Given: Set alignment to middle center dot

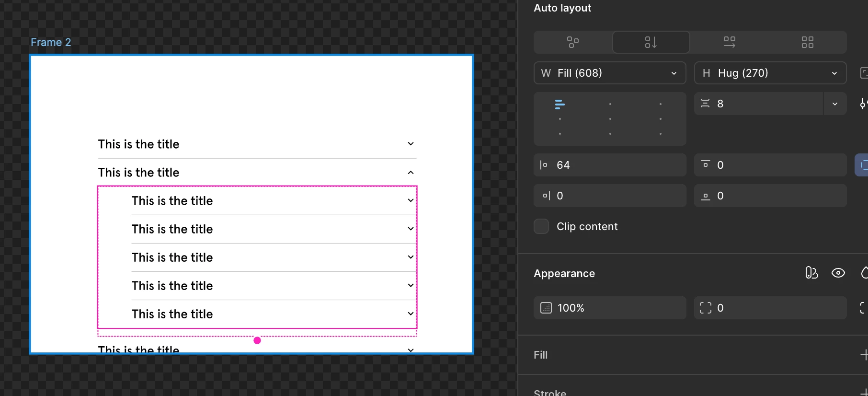Looking at the screenshot, I should point(610,119).
